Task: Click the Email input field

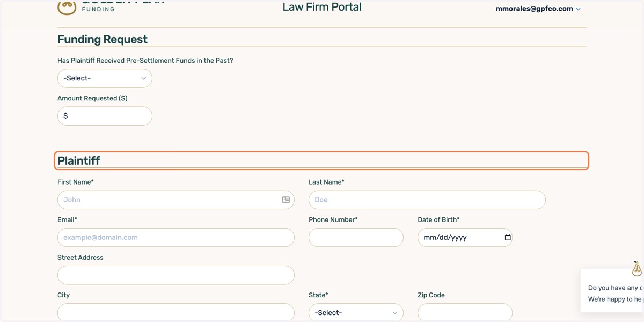Action: tap(176, 237)
